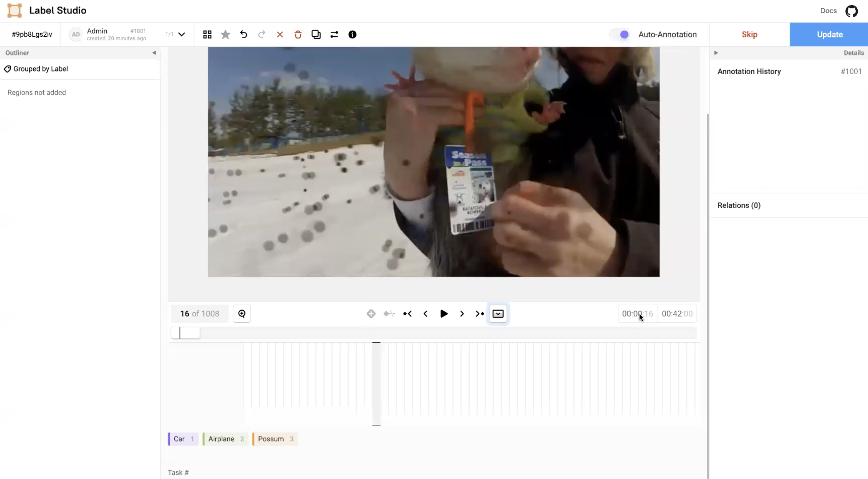Image resolution: width=868 pixels, height=479 pixels.
Task: Open the GitHub logo link
Action: [851, 11]
